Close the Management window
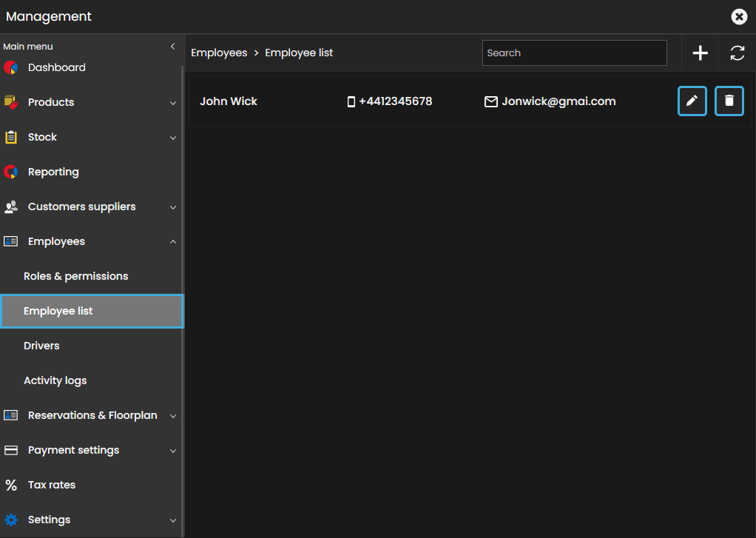The height and width of the screenshot is (538, 756). click(x=738, y=16)
